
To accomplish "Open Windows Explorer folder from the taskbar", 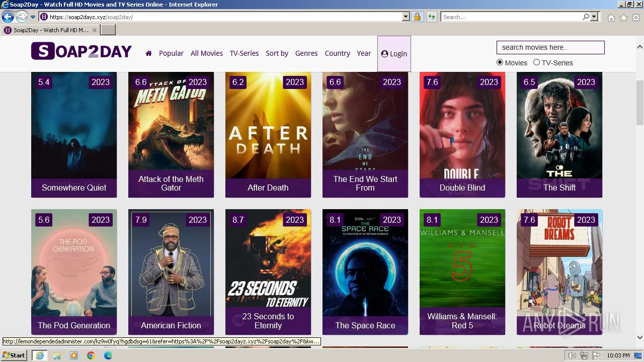I will [56, 355].
